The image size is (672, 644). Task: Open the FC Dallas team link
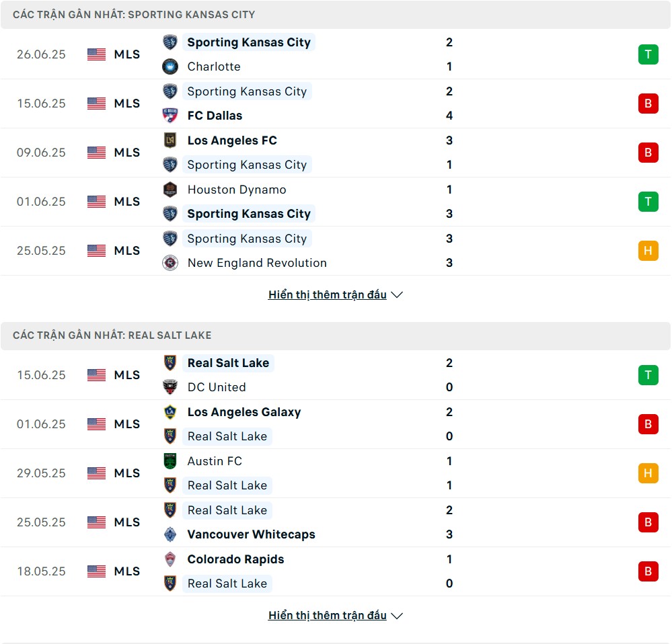[x=215, y=116]
